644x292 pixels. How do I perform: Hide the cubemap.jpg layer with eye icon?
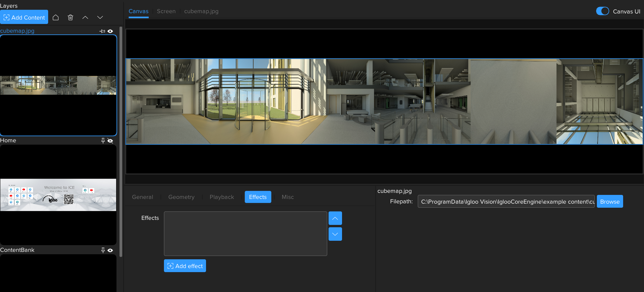tap(110, 31)
